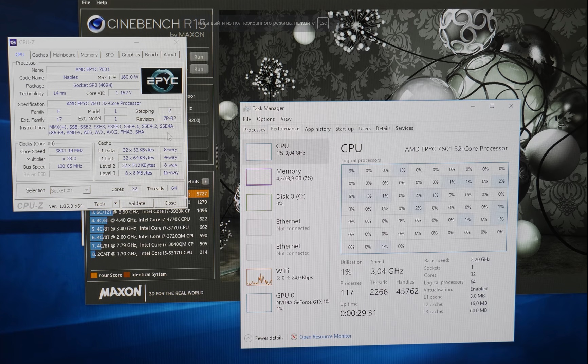Select the Memory usage graph thumbnail
Screen dimensions: 588x364
[259, 177]
